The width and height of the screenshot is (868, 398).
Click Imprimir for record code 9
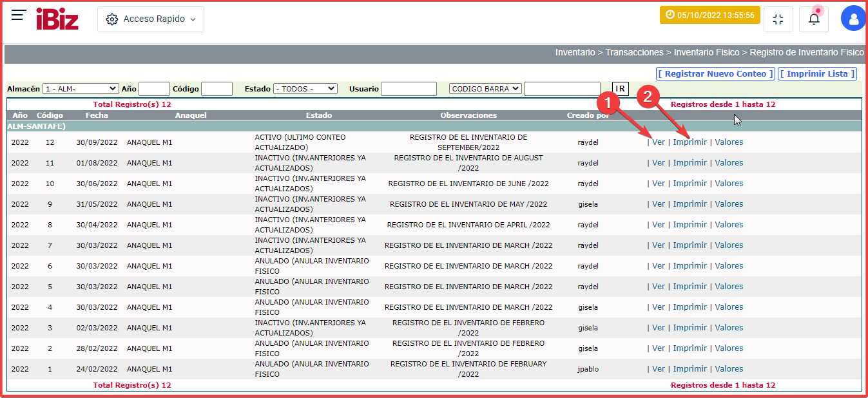coord(690,204)
